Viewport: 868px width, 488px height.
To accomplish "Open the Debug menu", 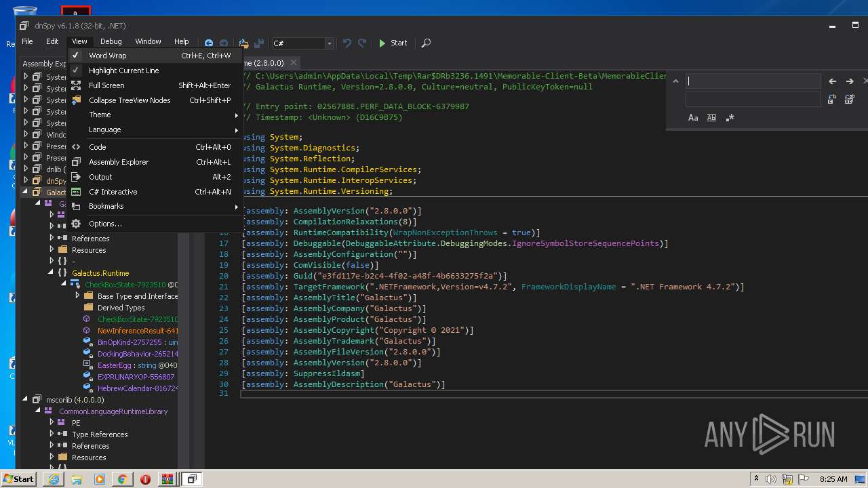I will click(x=111, y=41).
